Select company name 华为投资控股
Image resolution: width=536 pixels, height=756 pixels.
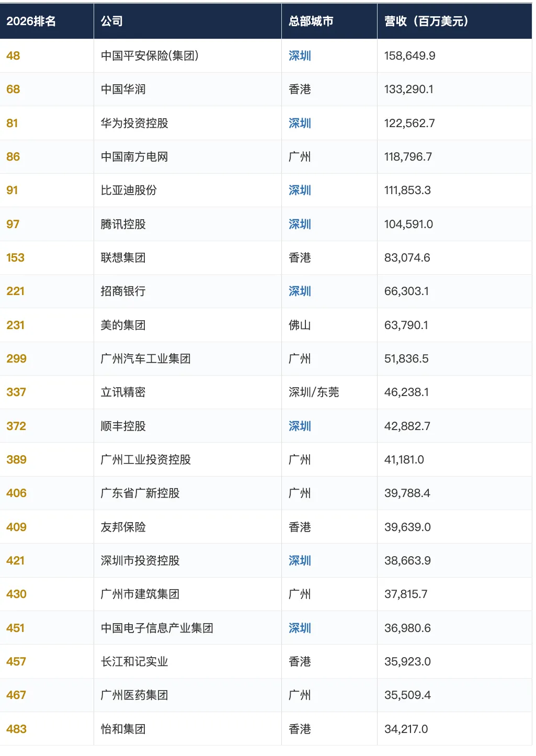pyautogui.click(x=134, y=123)
